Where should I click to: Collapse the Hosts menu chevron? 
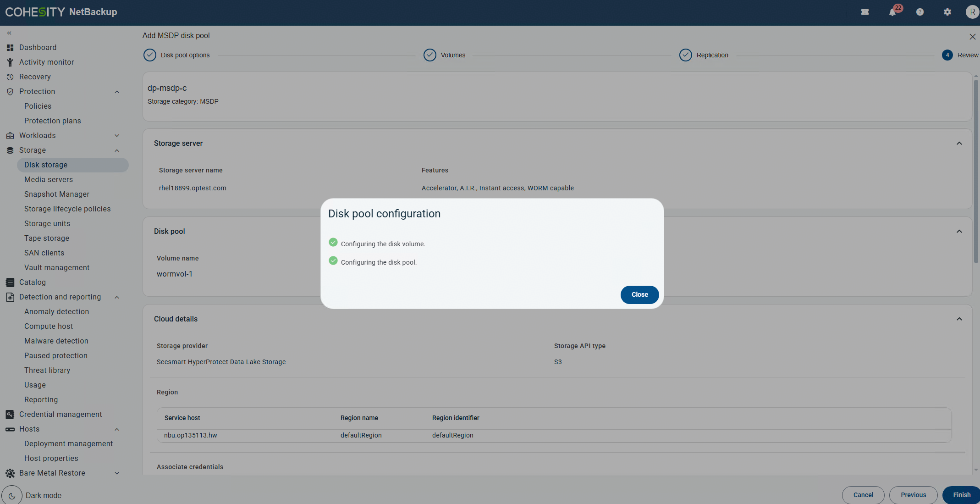117,429
